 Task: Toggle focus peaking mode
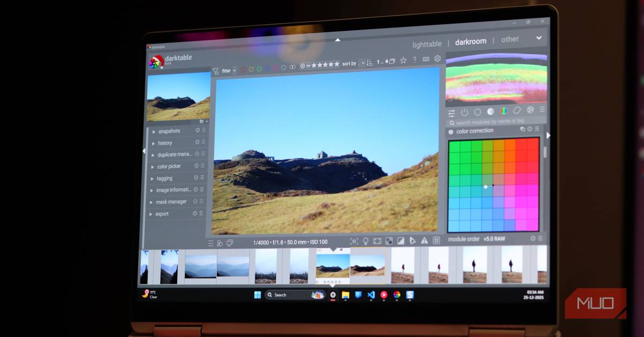pos(354,241)
